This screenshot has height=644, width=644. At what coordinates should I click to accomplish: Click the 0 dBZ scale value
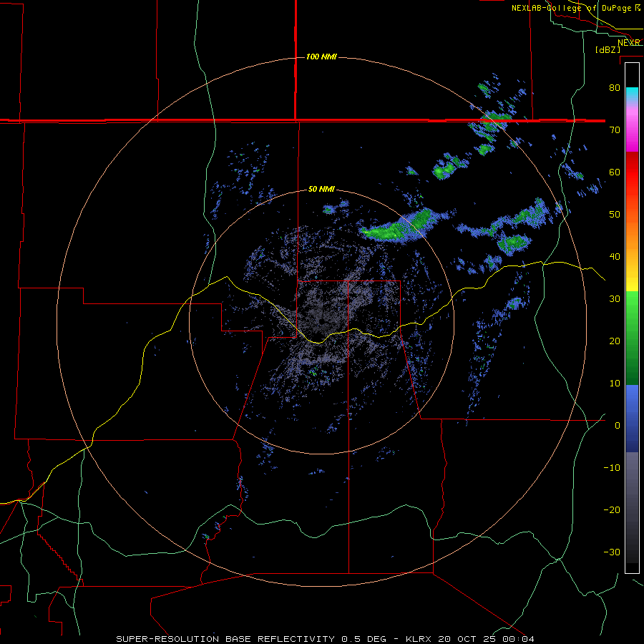tap(617, 426)
